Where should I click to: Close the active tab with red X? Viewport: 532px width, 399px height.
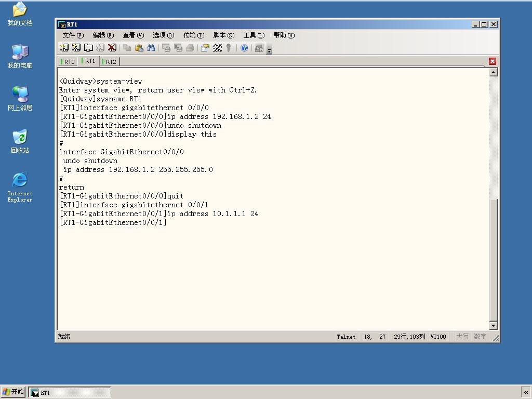[493, 61]
